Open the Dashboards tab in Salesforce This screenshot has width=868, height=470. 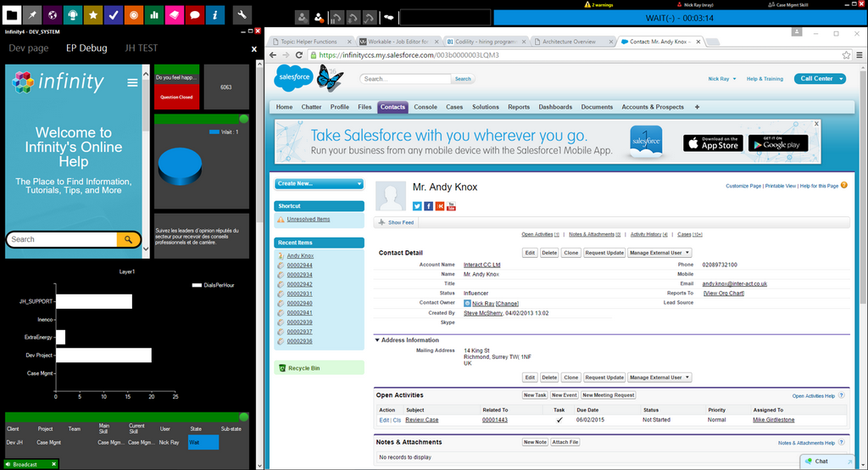(x=555, y=107)
